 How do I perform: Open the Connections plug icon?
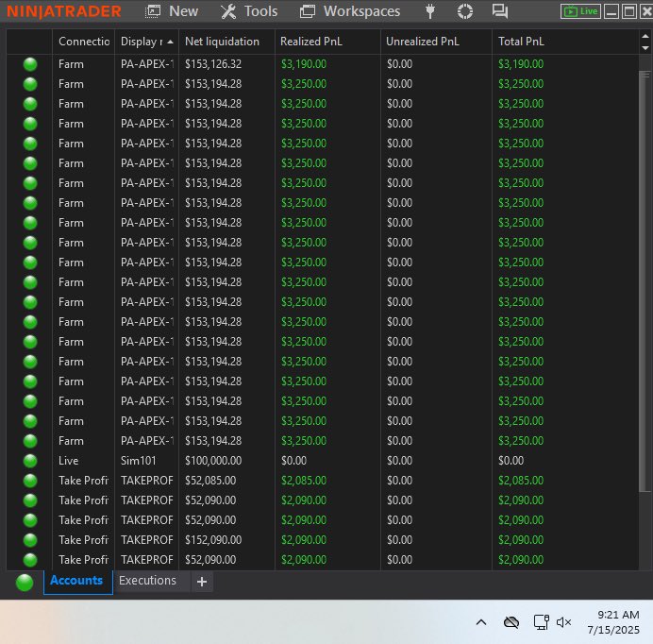tap(430, 11)
